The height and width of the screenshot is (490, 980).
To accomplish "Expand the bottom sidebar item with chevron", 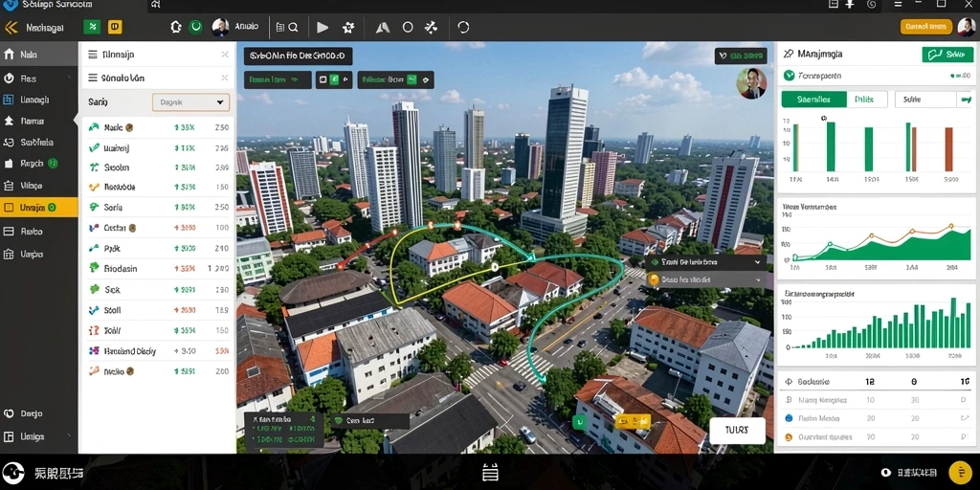I will point(38,436).
